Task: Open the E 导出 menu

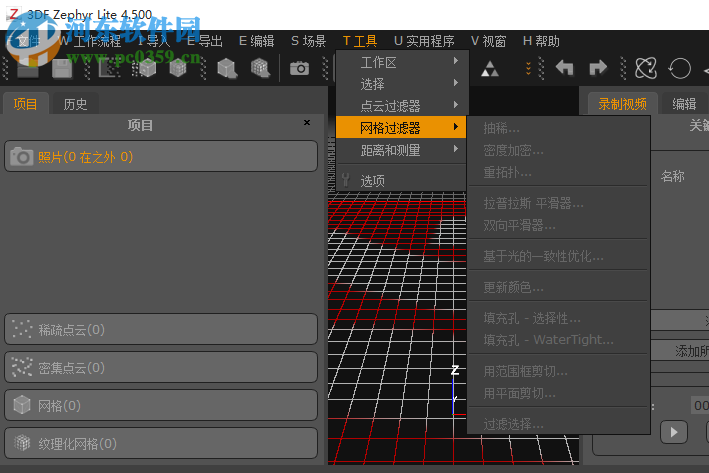Action: point(204,41)
